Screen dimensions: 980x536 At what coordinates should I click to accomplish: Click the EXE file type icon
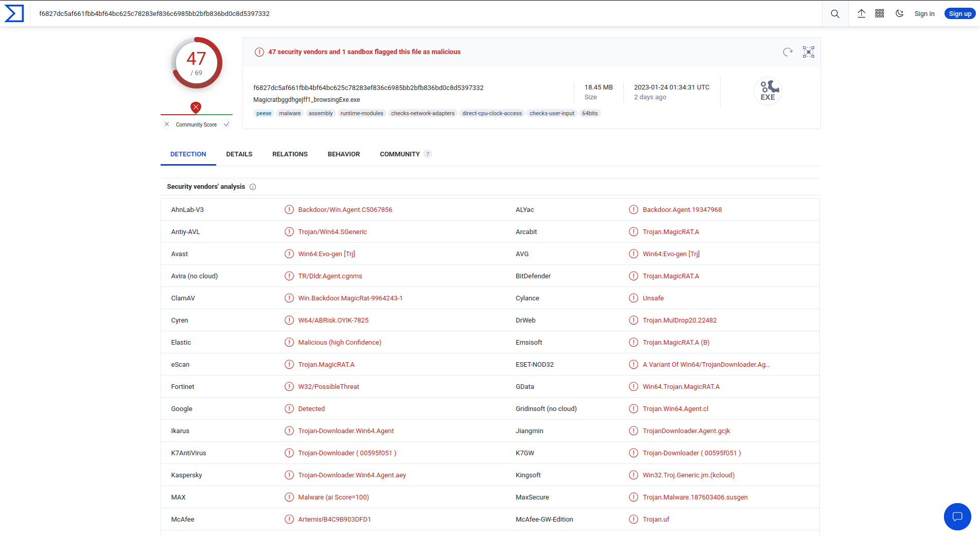[768, 91]
